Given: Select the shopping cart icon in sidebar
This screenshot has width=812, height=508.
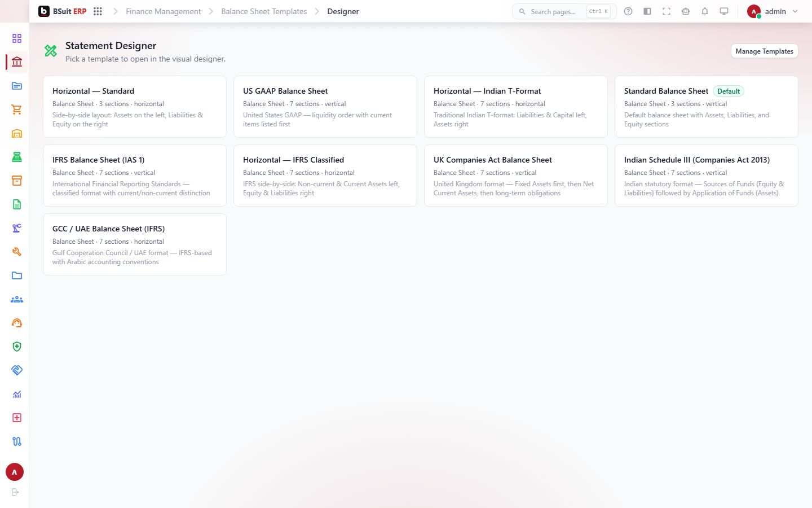Looking at the screenshot, I should pyautogui.click(x=17, y=110).
